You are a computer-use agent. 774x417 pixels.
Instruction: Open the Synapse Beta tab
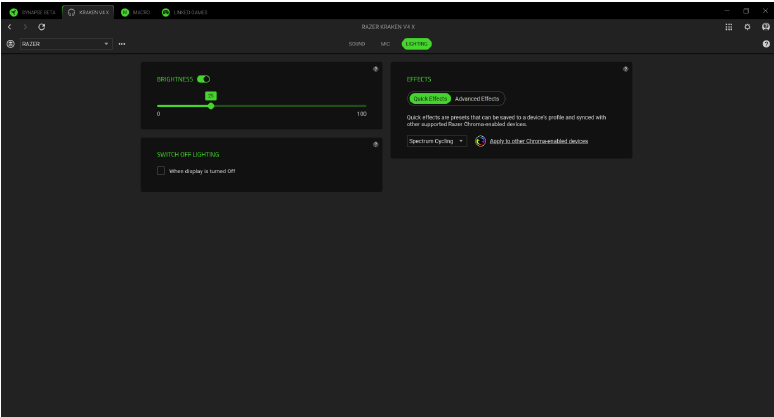pos(33,12)
